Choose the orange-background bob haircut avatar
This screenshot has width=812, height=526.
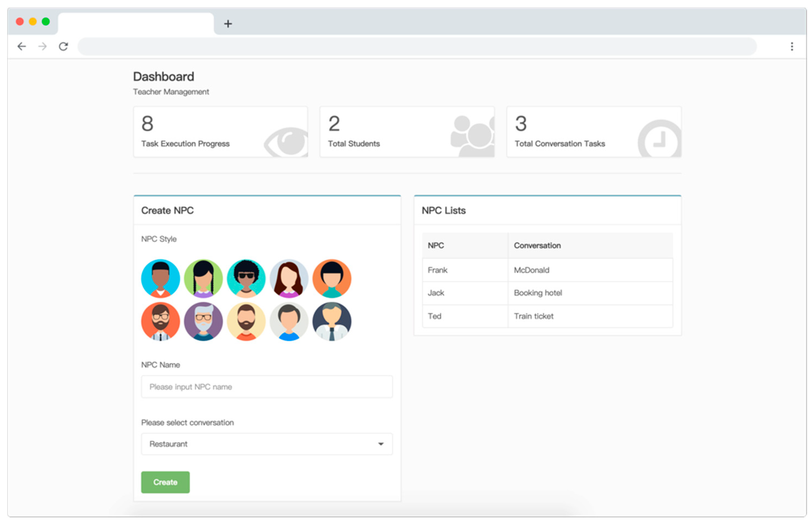click(332, 278)
